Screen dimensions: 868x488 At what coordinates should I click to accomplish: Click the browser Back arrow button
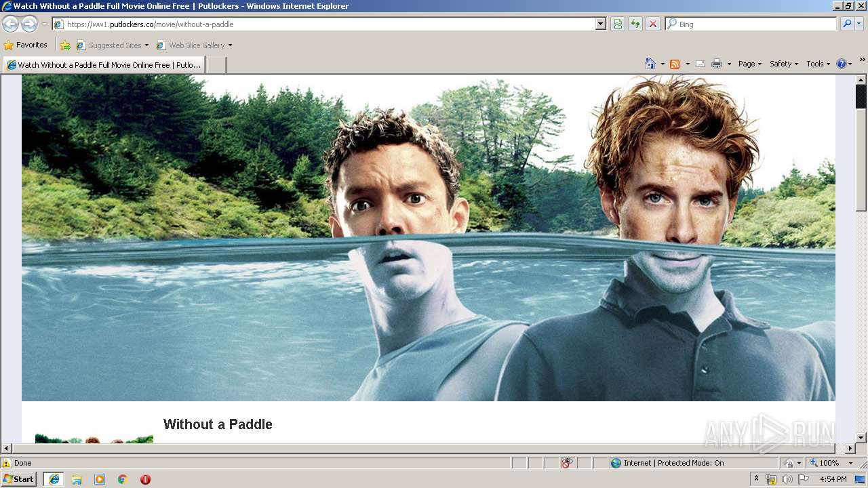(x=11, y=24)
